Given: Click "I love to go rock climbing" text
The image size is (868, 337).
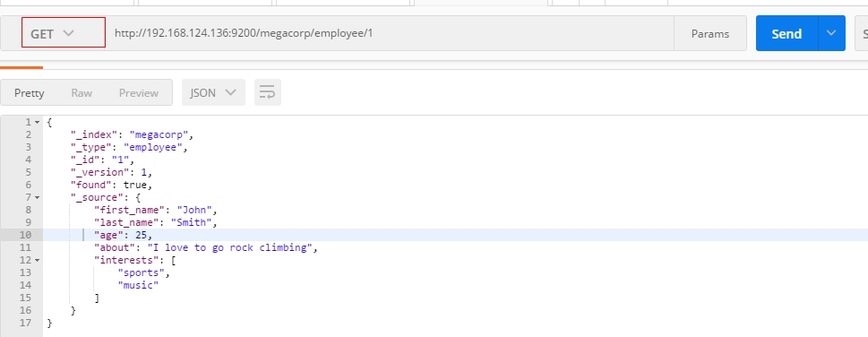Looking at the screenshot, I should click(x=229, y=247).
